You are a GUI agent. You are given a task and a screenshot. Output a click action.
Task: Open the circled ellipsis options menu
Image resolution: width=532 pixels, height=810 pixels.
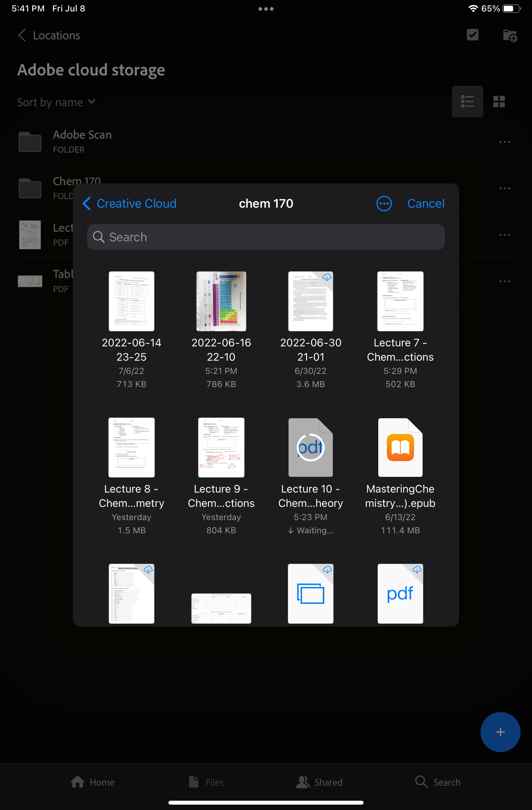pyautogui.click(x=384, y=203)
